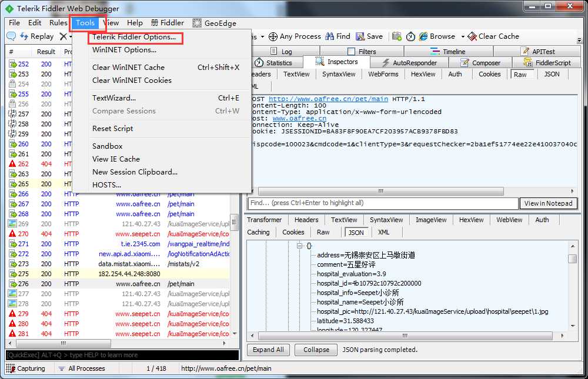Click the Host www.oafree.cn link
Image resolution: width=588 pixels, height=379 pixels.
click(x=299, y=118)
